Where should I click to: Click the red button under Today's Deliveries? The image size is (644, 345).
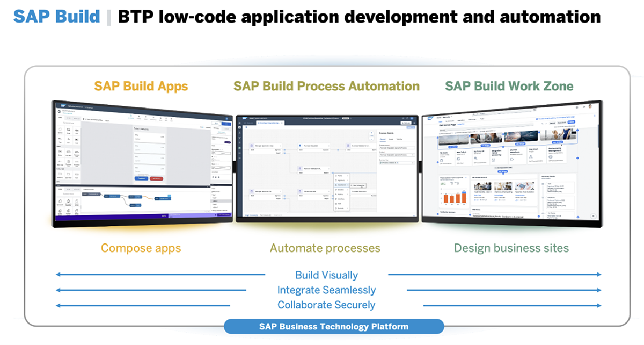pyautogui.click(x=157, y=178)
